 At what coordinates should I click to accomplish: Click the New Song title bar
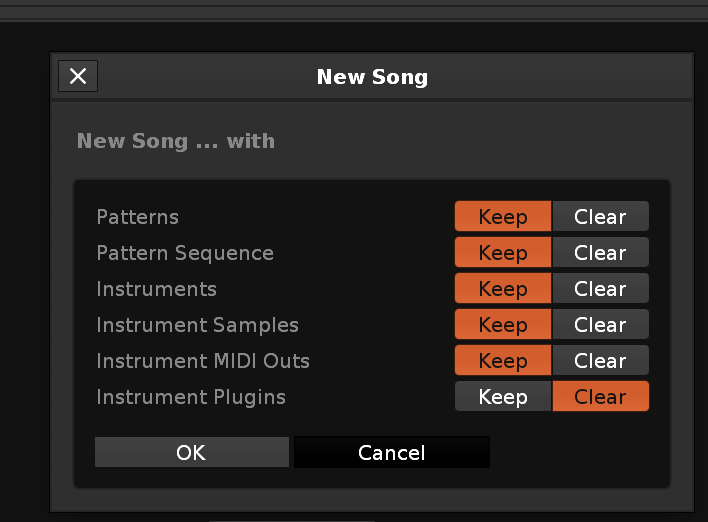coord(372,77)
